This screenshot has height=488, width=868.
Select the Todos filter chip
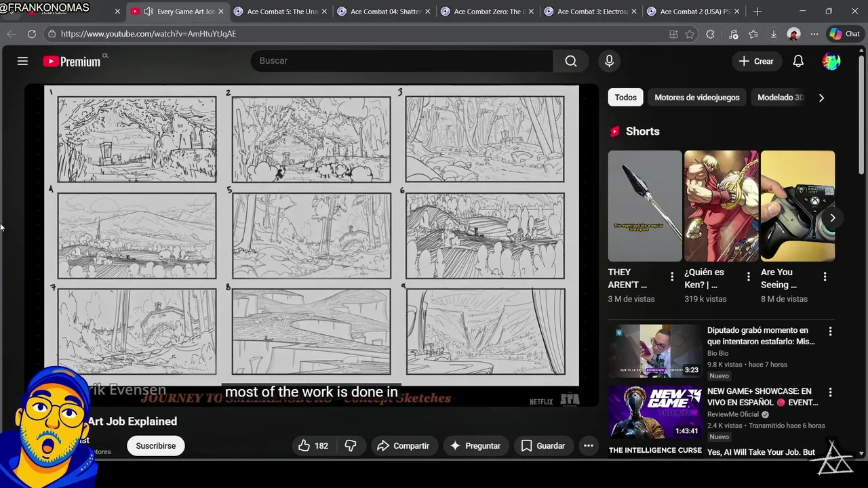(x=625, y=98)
